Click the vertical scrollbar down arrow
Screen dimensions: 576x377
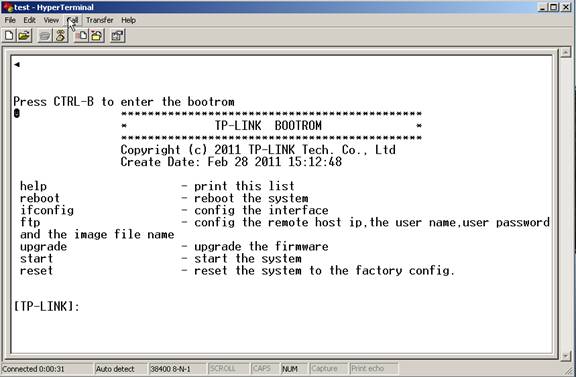[565, 355]
